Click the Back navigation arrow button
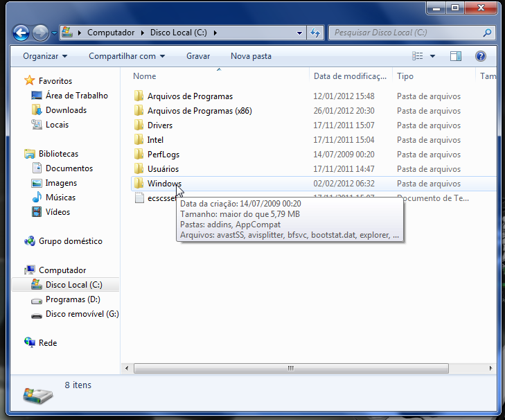 (21, 33)
